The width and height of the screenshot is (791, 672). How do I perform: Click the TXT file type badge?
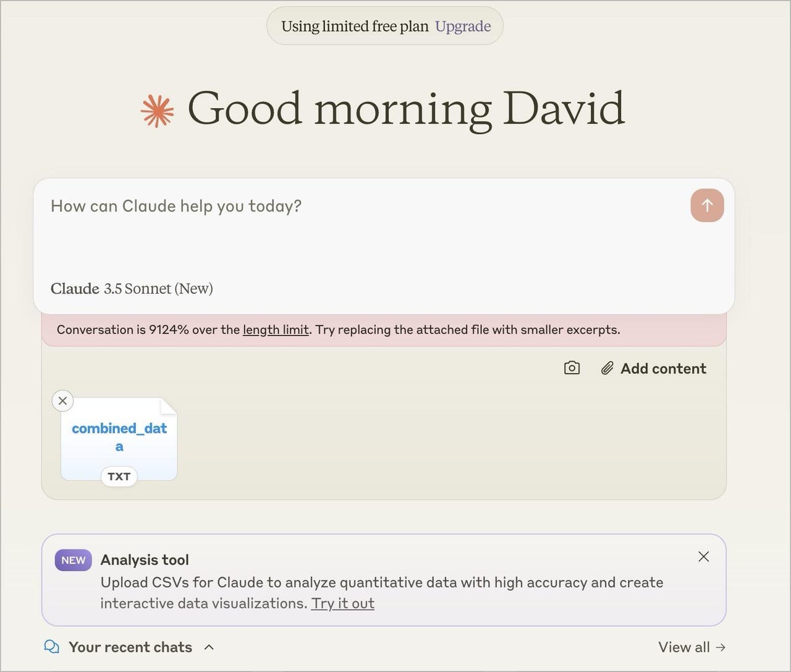pos(119,477)
